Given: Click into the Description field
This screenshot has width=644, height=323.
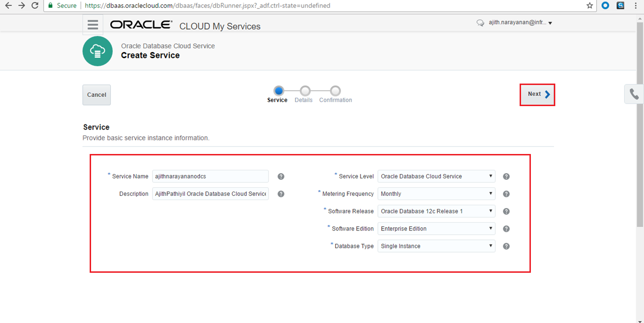Looking at the screenshot, I should click(210, 194).
